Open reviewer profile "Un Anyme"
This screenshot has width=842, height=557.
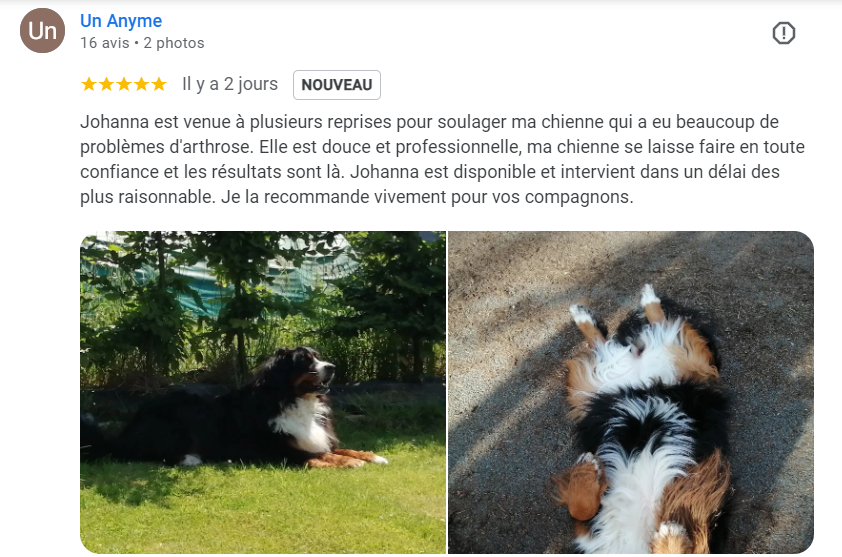tap(121, 20)
